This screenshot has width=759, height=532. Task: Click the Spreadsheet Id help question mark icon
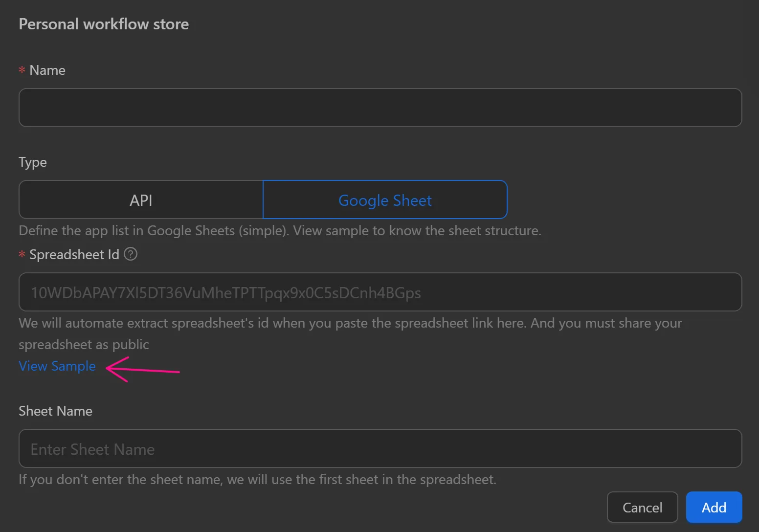pos(130,254)
